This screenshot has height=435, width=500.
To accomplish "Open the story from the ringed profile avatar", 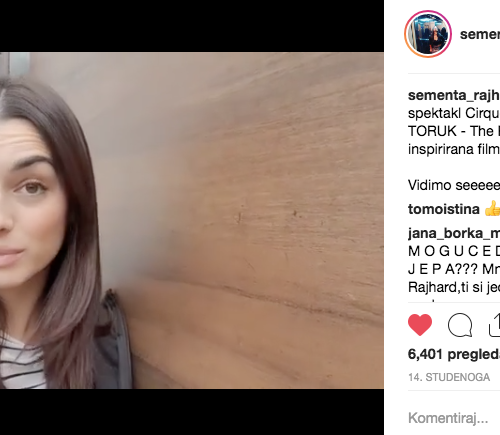I will (428, 34).
